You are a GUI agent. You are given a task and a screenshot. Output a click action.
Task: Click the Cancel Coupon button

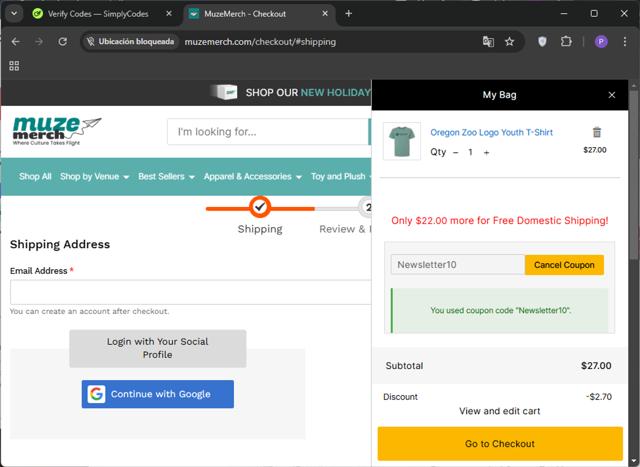pos(564,265)
